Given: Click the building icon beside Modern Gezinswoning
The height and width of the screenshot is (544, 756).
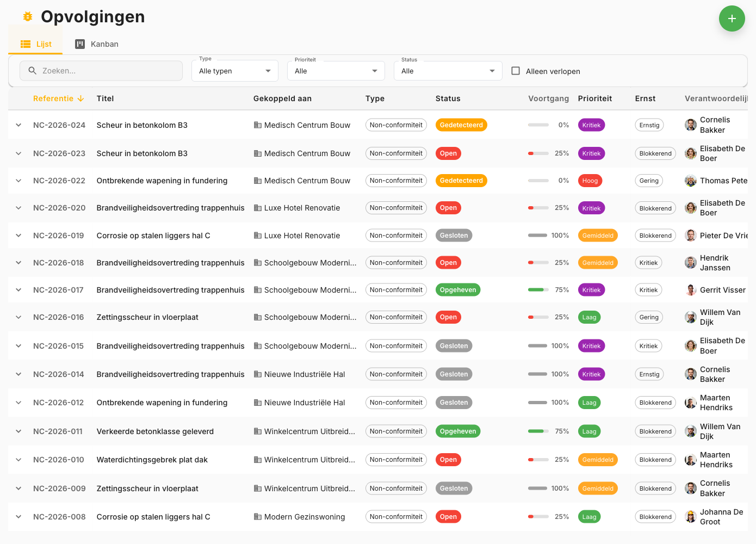Looking at the screenshot, I should coord(257,516).
